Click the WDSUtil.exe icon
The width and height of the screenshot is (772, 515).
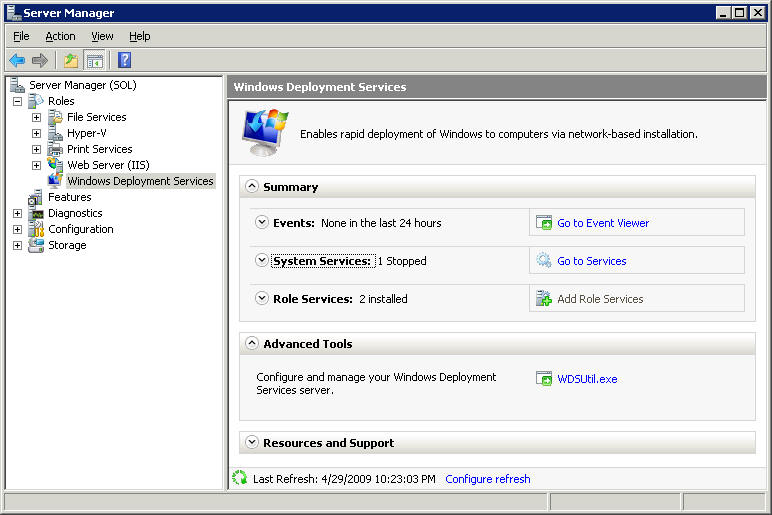coord(544,379)
